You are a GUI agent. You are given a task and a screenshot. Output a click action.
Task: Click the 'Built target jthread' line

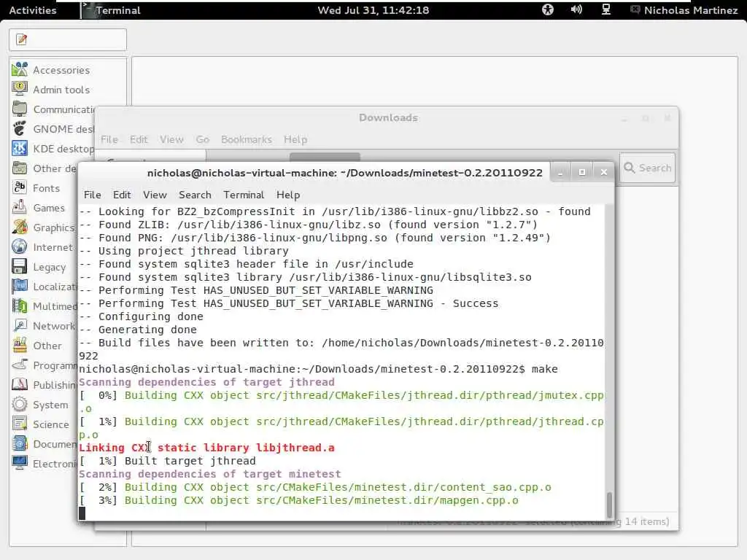[168, 461]
